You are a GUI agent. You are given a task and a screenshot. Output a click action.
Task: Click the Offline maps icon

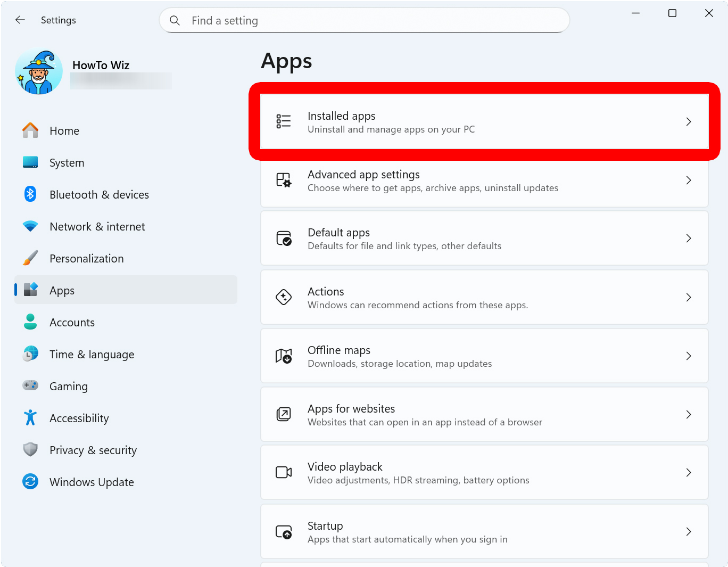pyautogui.click(x=284, y=356)
